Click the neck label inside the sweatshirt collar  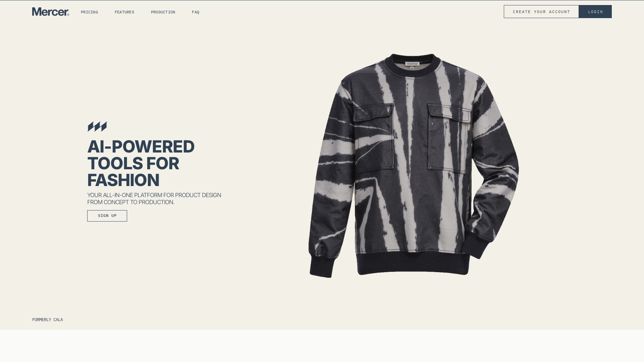(413, 65)
